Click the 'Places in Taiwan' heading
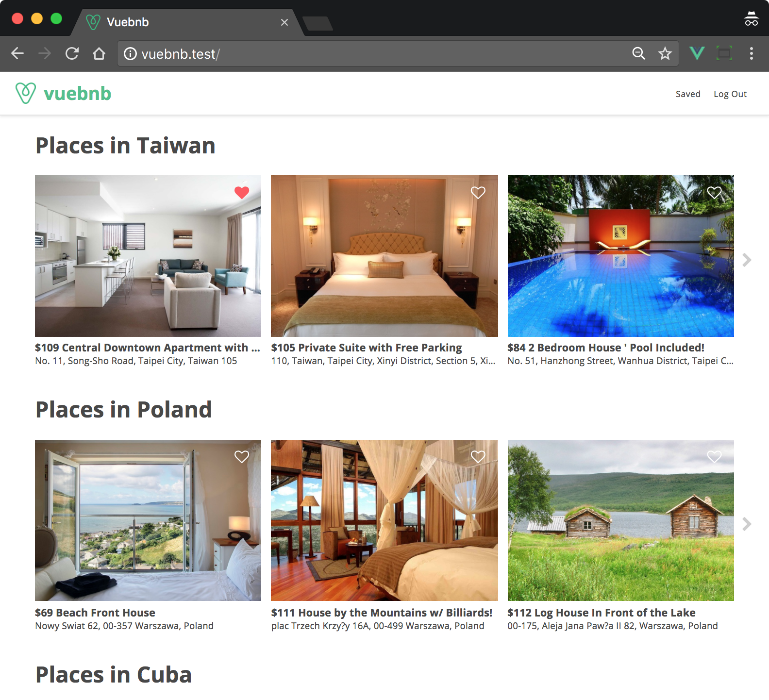This screenshot has width=769, height=700. (x=125, y=146)
